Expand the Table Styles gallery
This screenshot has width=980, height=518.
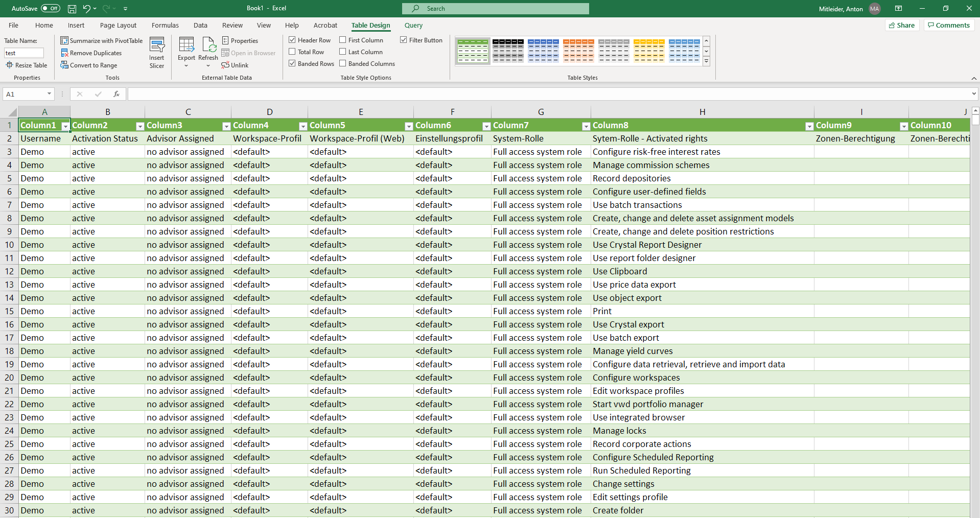[x=706, y=61]
